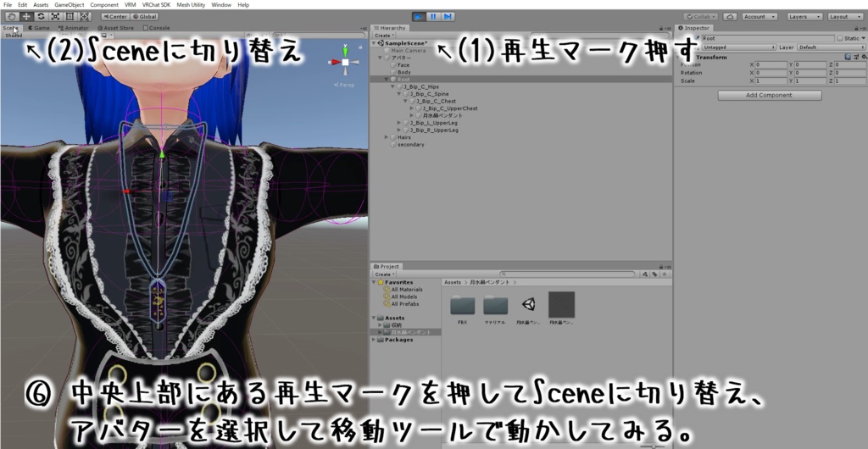Click the Scene view orientation gizmo
This screenshot has height=449, width=868.
346,62
